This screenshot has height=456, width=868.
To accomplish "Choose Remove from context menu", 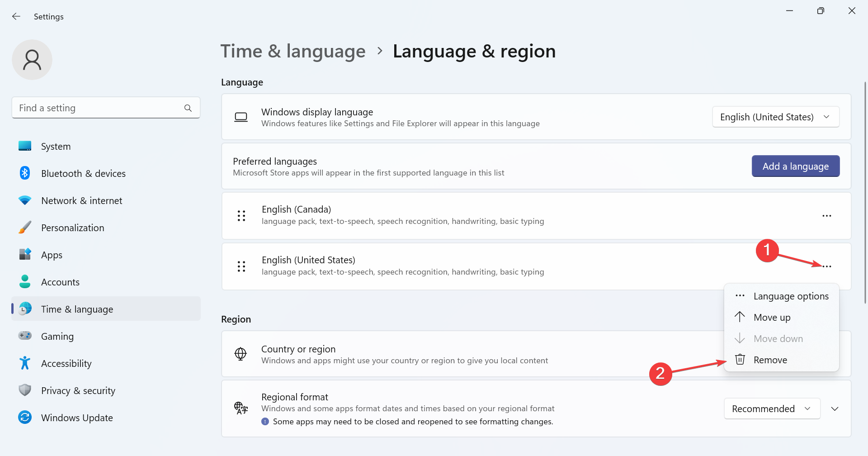I will pos(782,360).
